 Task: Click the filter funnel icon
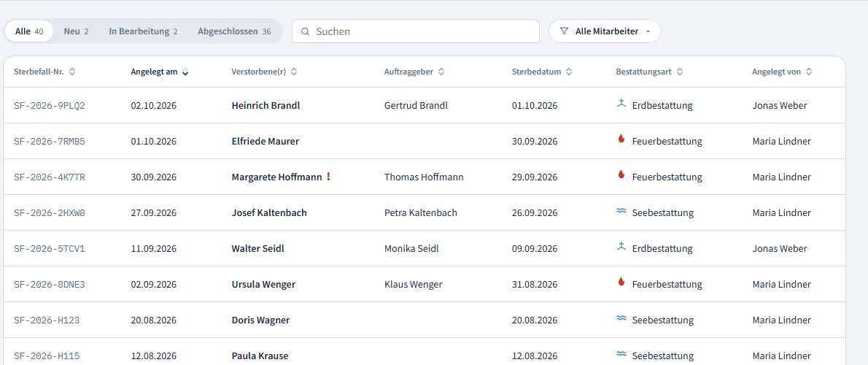(x=564, y=31)
